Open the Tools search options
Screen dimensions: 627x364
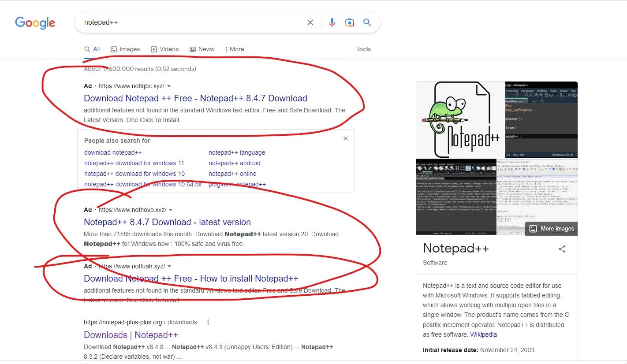[x=363, y=49]
